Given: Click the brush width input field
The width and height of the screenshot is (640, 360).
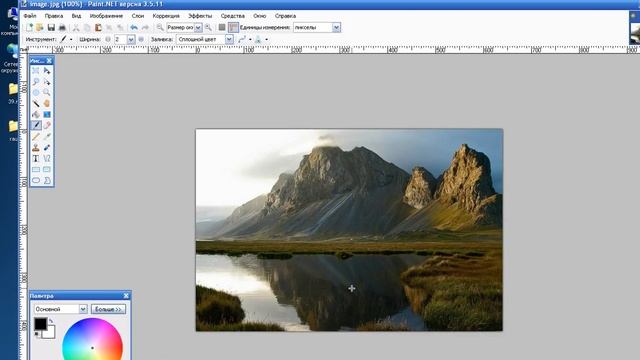Looking at the screenshot, I should [120, 39].
